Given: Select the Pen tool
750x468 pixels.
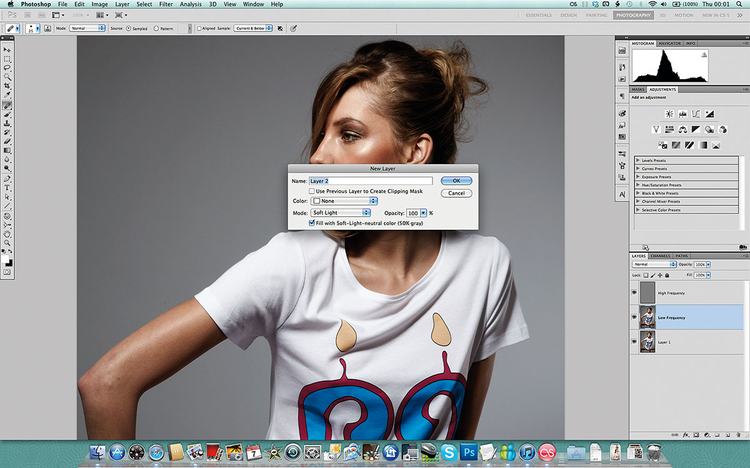Looking at the screenshot, I should (x=7, y=178).
